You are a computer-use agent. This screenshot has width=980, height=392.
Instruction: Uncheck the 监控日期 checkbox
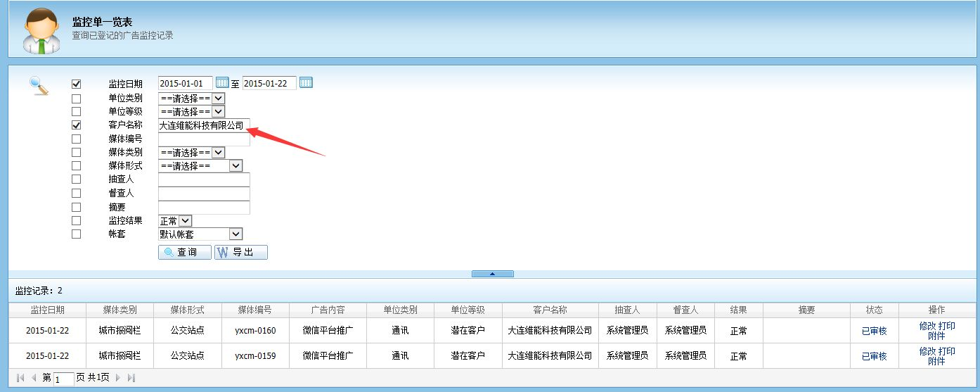pos(76,84)
